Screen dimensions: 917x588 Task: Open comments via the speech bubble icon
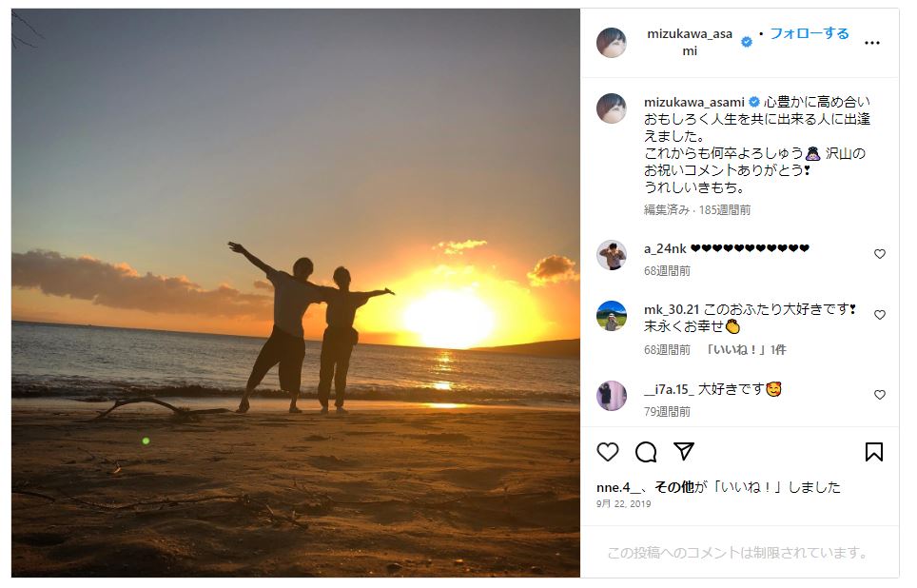646,452
